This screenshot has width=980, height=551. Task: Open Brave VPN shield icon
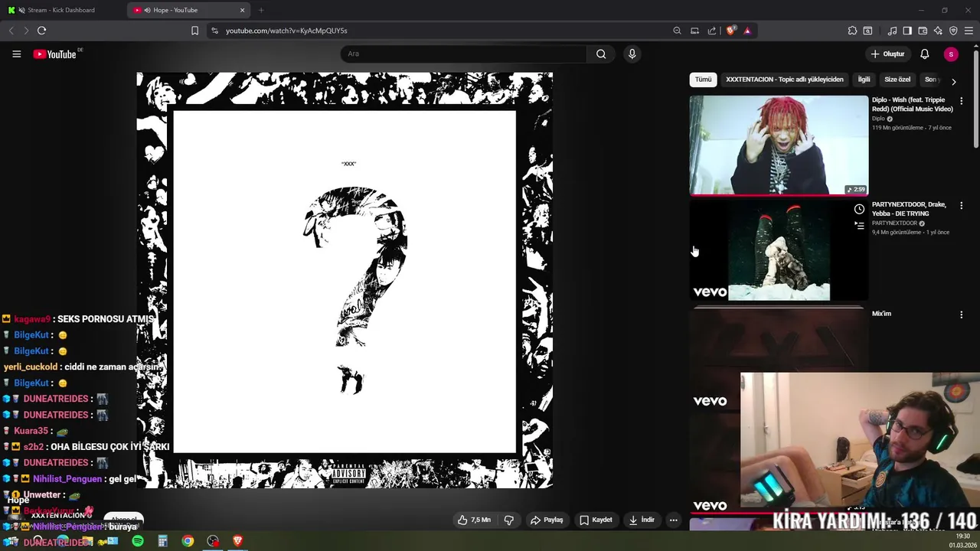[x=953, y=31]
